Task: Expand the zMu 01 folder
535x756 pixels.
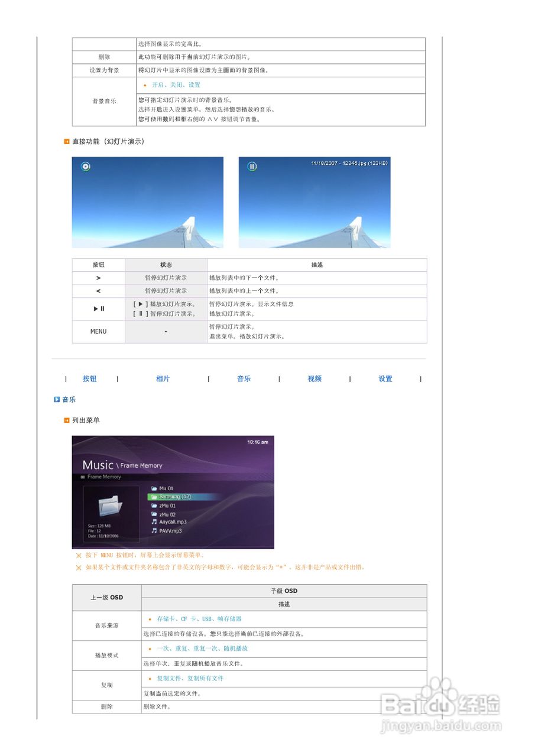Action: point(168,506)
